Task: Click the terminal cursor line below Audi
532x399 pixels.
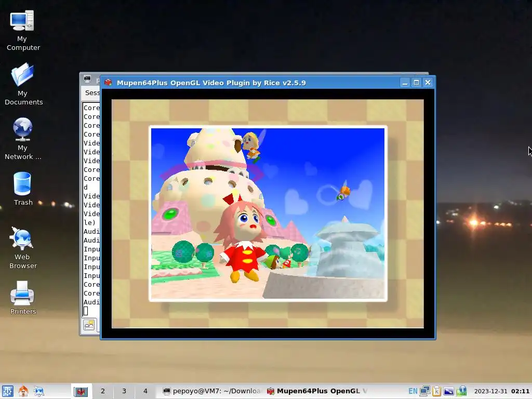Action: [x=86, y=311]
